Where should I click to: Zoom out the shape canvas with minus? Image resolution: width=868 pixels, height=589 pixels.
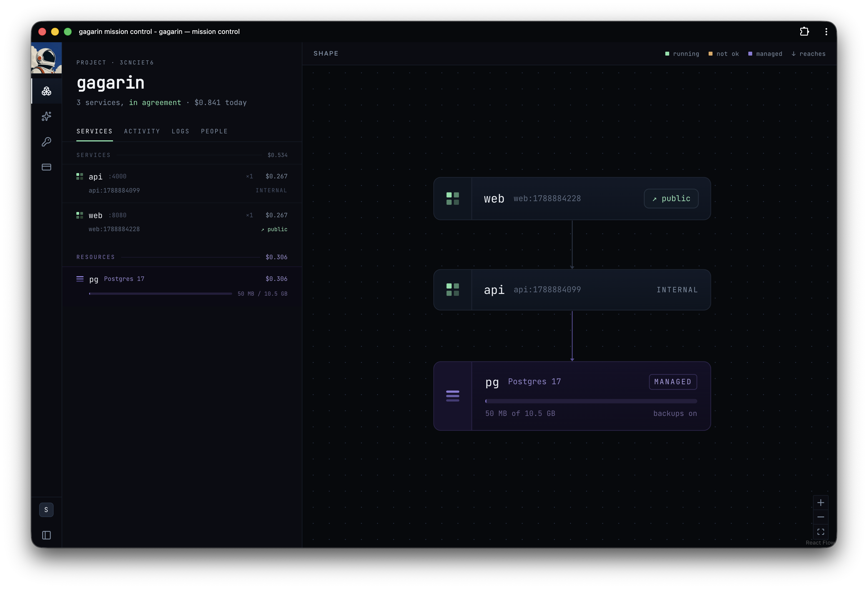[x=821, y=517]
